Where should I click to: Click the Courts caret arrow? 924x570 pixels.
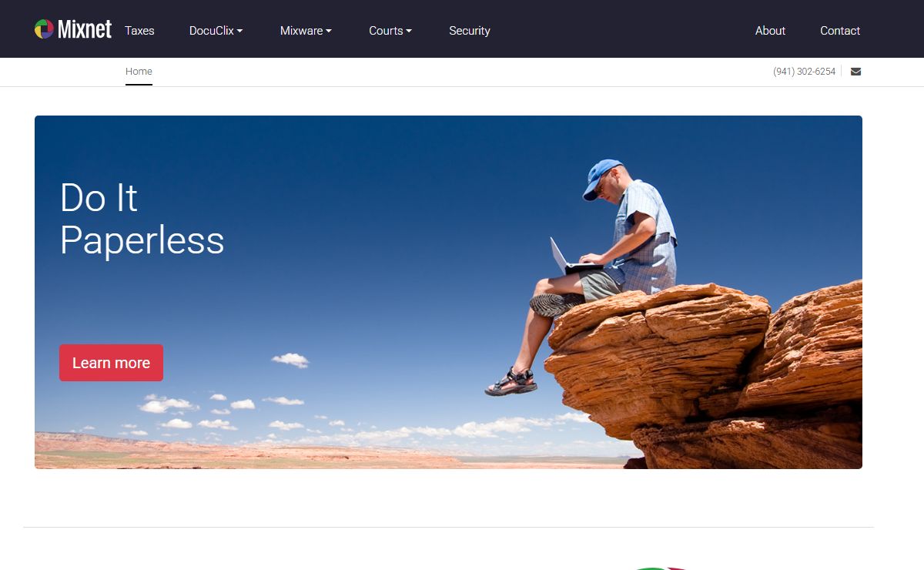[x=409, y=32]
